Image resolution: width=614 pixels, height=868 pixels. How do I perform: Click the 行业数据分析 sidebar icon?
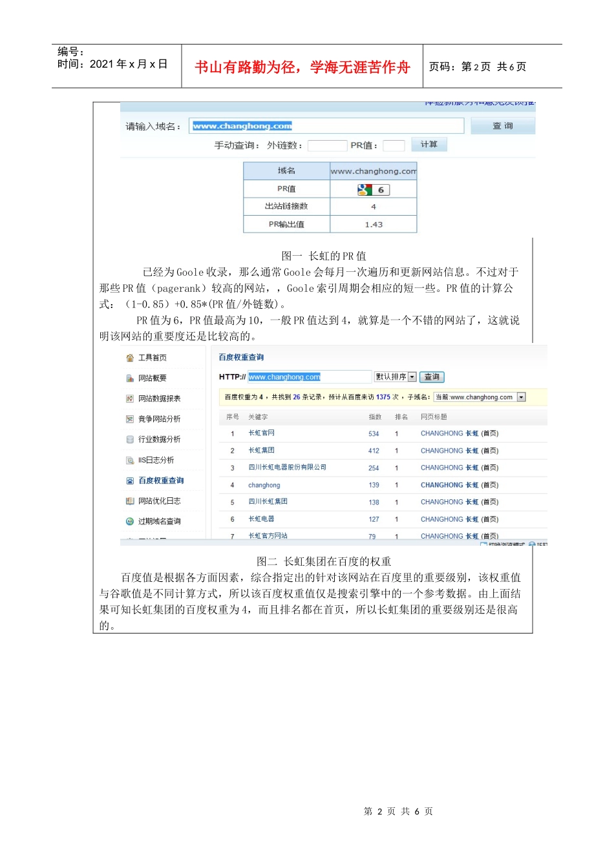[130, 440]
